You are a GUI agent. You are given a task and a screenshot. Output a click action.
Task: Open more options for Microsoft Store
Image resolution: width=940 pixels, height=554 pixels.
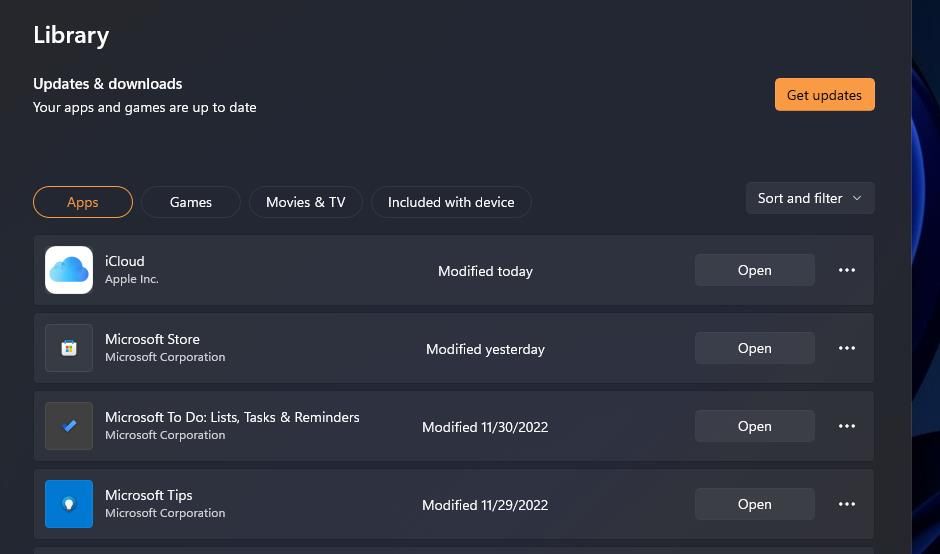pos(846,348)
